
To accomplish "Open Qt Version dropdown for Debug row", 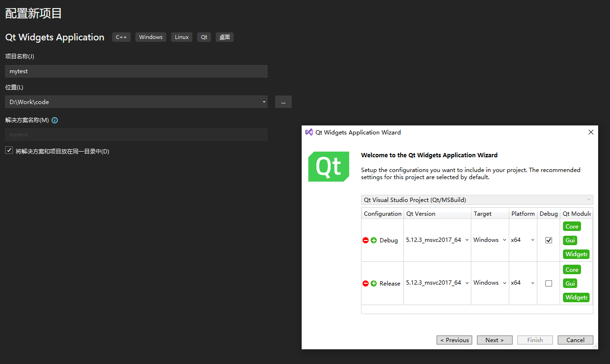I will [x=437, y=240].
